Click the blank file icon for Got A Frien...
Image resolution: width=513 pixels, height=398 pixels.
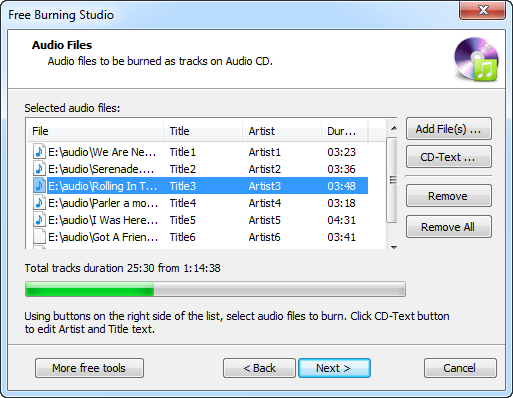(39, 237)
